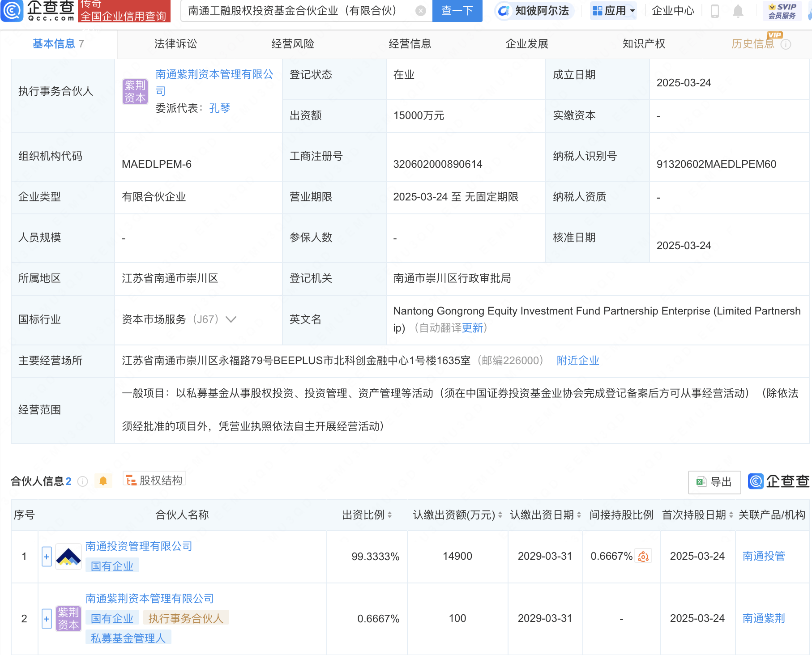Image resolution: width=812 pixels, height=655 pixels.
Task: Click 间接持股比例 column header
Action: [621, 515]
